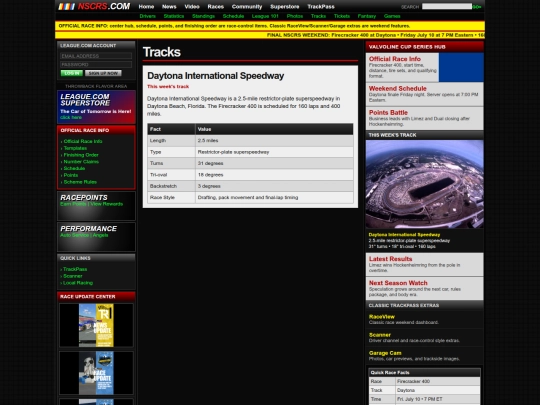Screen dimensions: 540x405
Task: Click the search input field
Action: tap(447, 7)
